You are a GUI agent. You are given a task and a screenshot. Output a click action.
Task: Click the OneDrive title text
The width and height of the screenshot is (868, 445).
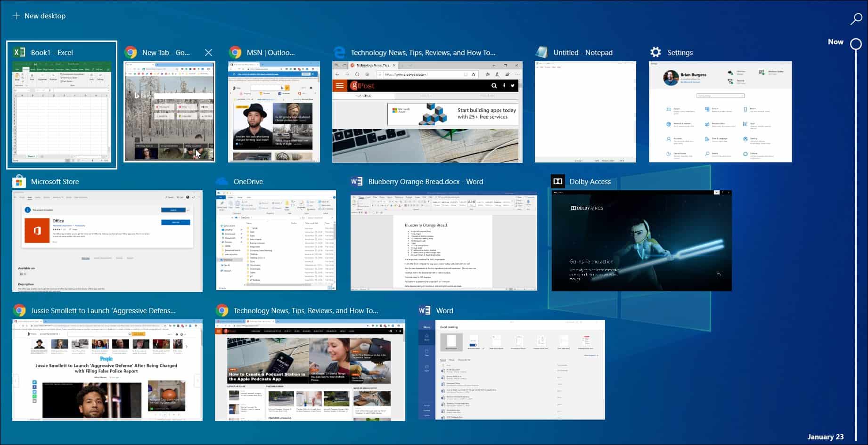pyautogui.click(x=248, y=181)
